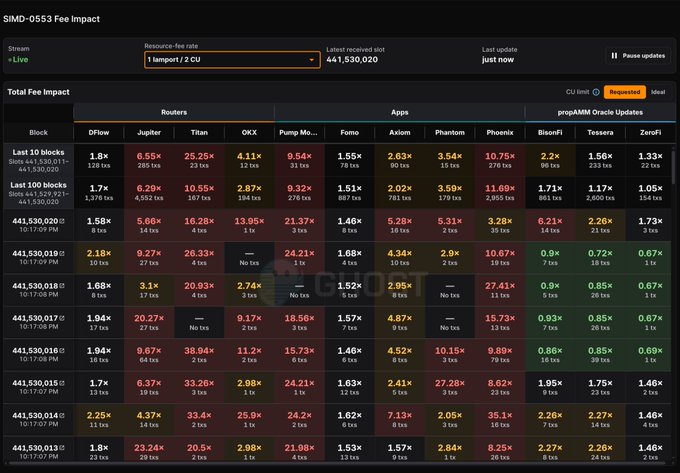This screenshot has height=473, width=680.
Task: Click the Fomo column header
Action: click(350, 133)
